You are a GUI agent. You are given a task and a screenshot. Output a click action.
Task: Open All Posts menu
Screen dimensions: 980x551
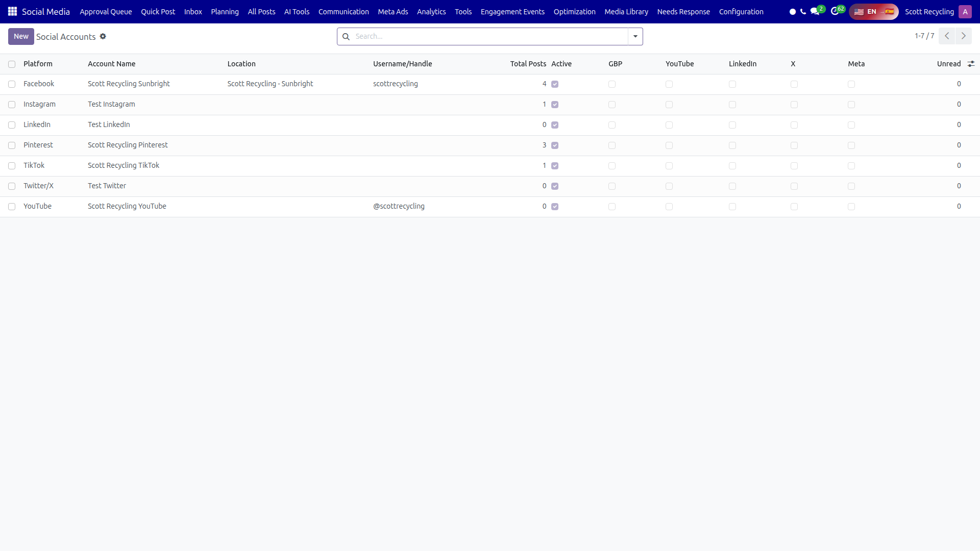pyautogui.click(x=261, y=12)
